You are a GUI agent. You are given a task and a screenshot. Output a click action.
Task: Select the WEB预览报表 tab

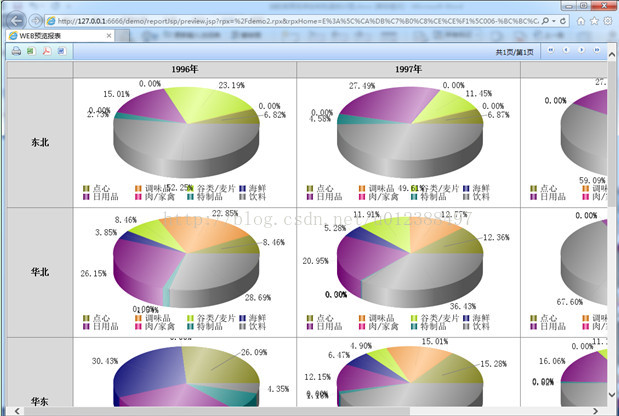pos(59,36)
